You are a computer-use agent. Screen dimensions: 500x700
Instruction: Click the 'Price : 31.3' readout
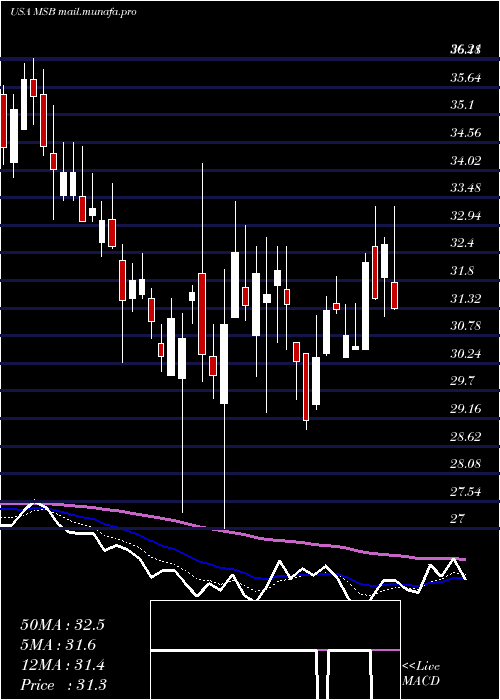click(63, 685)
